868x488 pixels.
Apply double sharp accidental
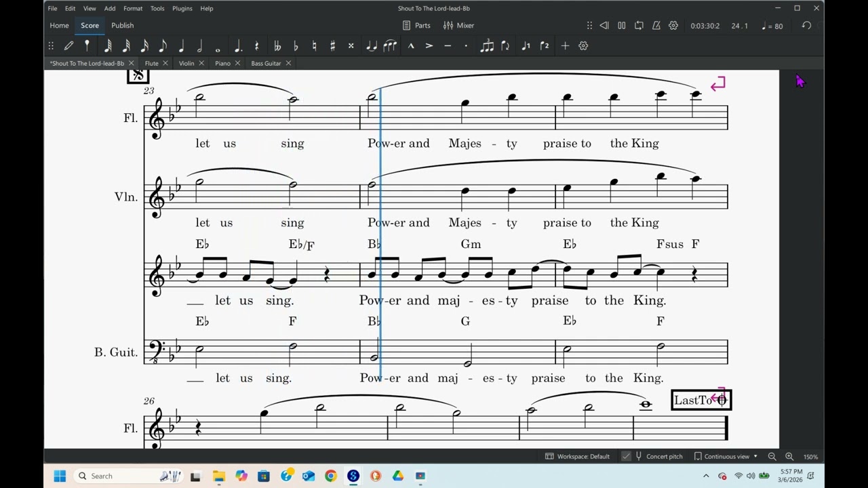click(x=351, y=45)
